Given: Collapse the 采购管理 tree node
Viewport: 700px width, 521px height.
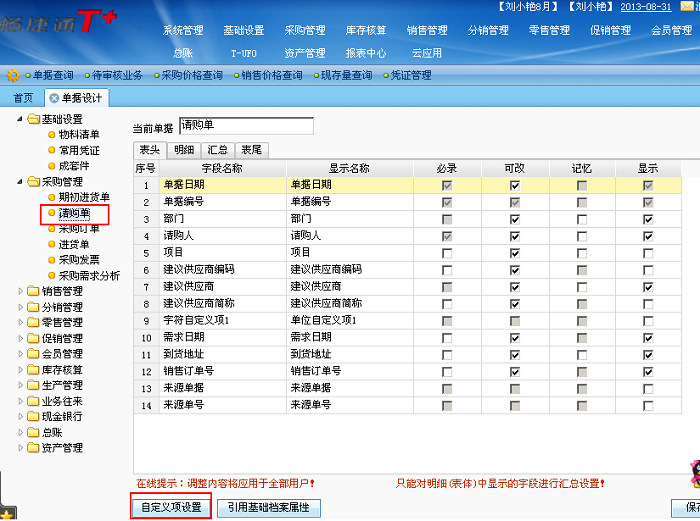Looking at the screenshot, I should tap(21, 182).
